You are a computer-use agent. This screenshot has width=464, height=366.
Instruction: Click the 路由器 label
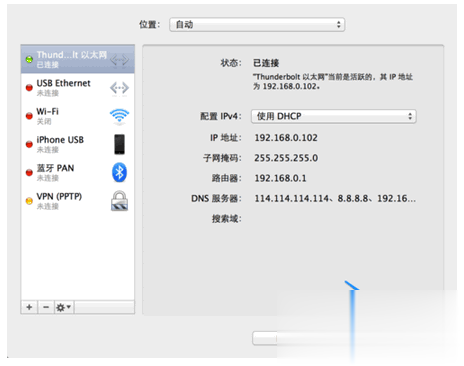227,178
